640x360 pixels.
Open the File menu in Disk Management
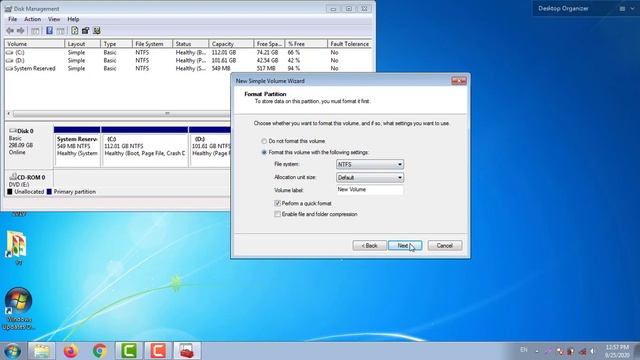(13, 19)
